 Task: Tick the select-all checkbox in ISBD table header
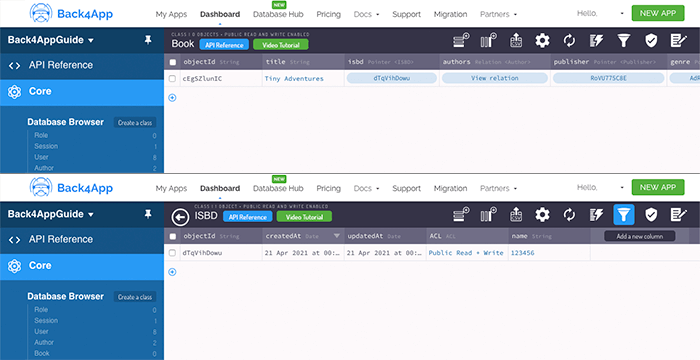click(x=173, y=237)
